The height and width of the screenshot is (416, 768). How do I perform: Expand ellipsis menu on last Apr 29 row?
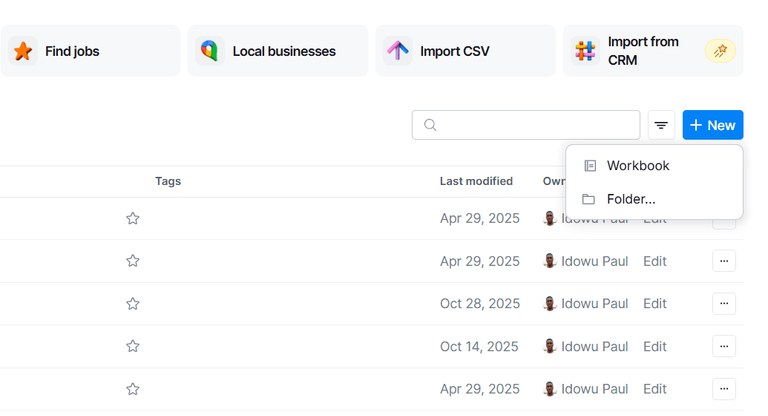point(724,389)
